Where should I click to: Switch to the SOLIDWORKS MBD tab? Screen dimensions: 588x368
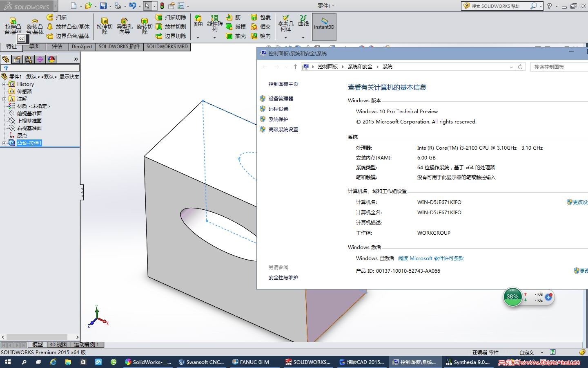point(167,47)
